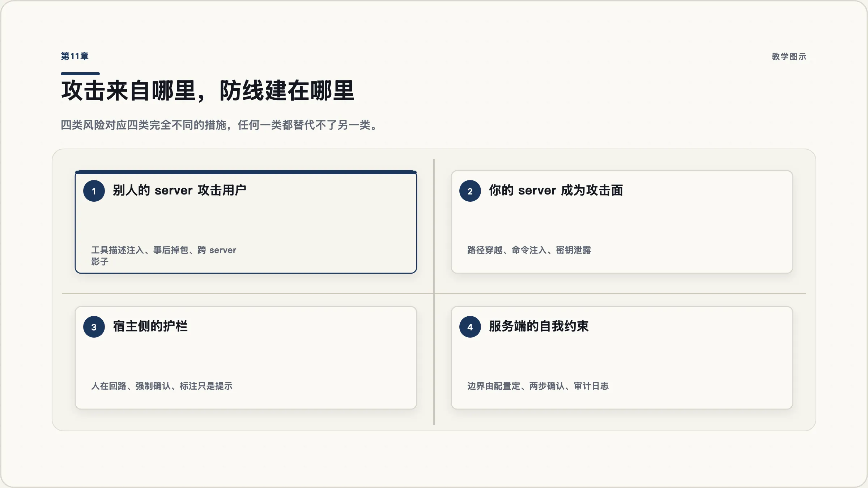Open the 服务端的自我约束 card heading
868x488 pixels.
point(539,326)
